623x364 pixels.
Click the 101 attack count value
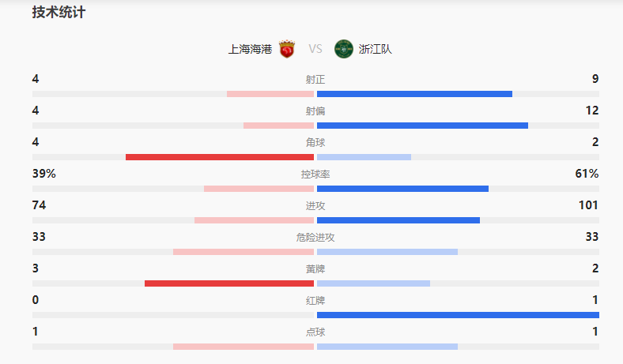coord(588,205)
